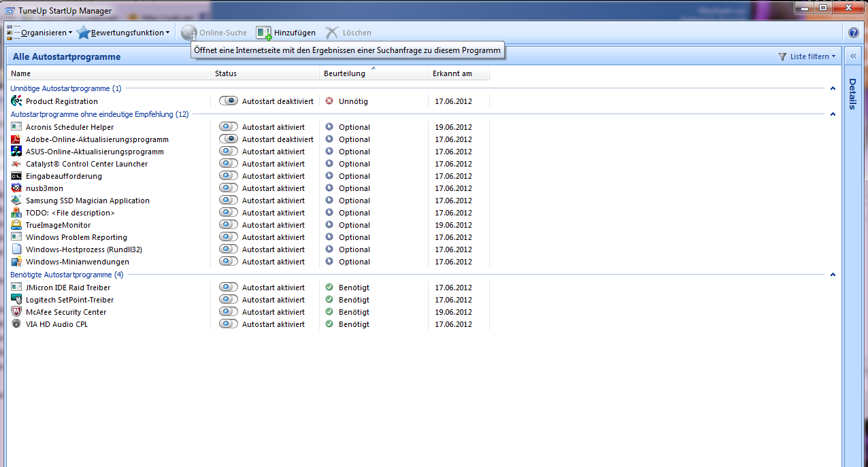Toggle autostart for McAfee Security Center
Image resolution: width=868 pixels, height=467 pixels.
click(229, 312)
